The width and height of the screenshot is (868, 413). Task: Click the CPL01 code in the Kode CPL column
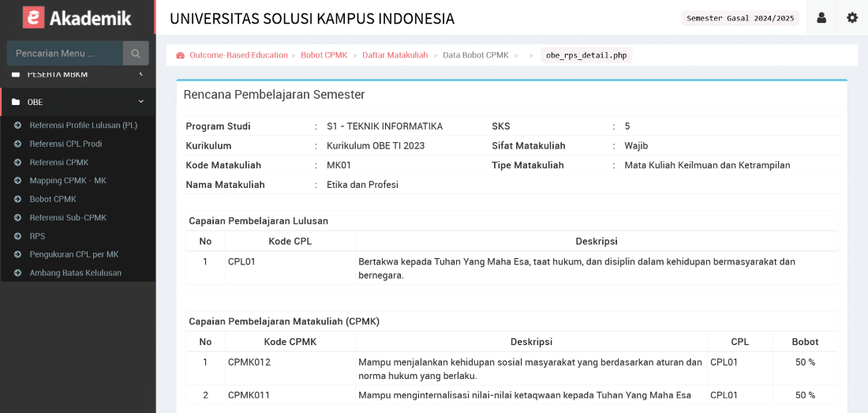coord(241,261)
